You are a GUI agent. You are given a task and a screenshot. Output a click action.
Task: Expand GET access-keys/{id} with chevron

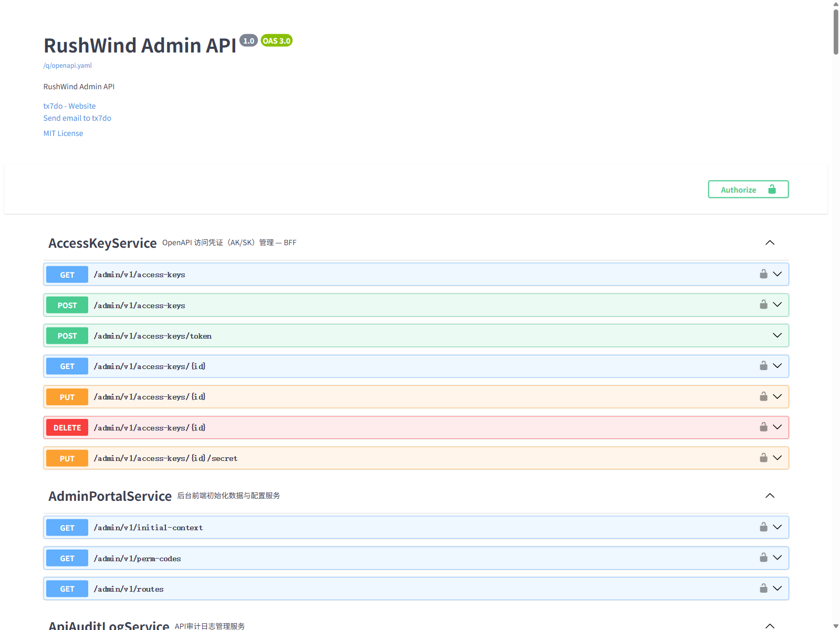coord(778,365)
